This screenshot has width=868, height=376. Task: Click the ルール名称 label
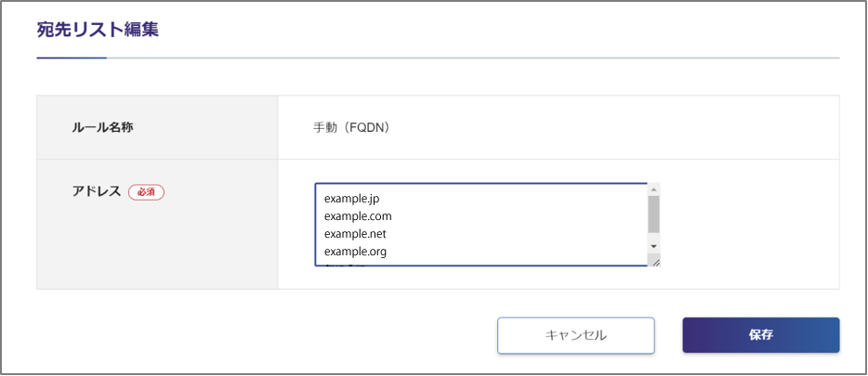pyautogui.click(x=102, y=127)
